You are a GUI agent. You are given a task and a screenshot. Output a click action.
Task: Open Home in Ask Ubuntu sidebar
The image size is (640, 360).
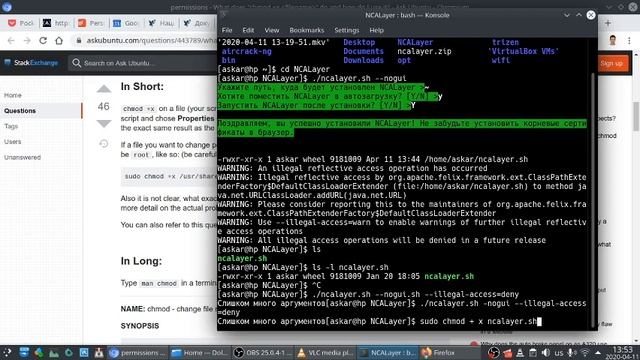(13, 95)
